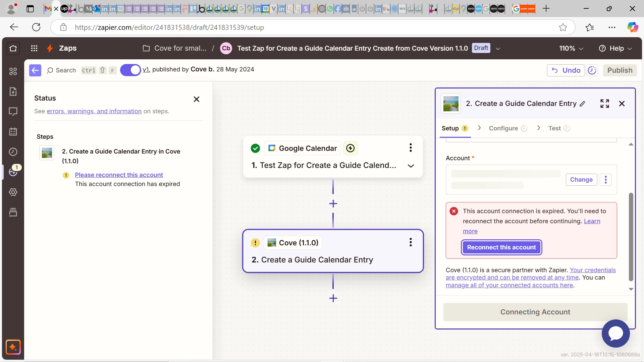Click the instant trigger lightning badge
This screenshot has height=362, width=644.
(x=351, y=148)
